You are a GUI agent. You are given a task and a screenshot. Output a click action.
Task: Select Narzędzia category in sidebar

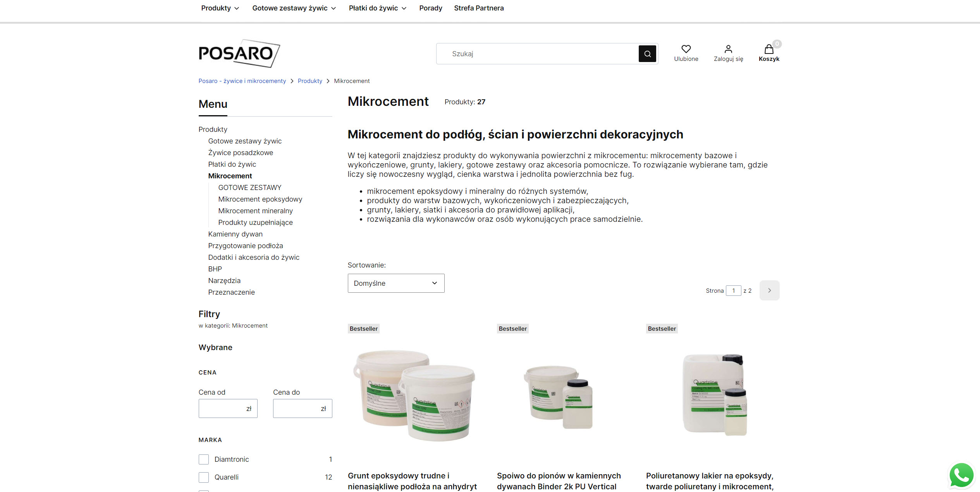point(224,281)
